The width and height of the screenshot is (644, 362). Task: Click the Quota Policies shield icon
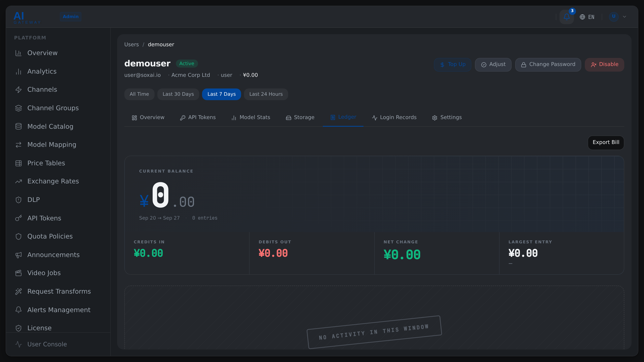19,236
